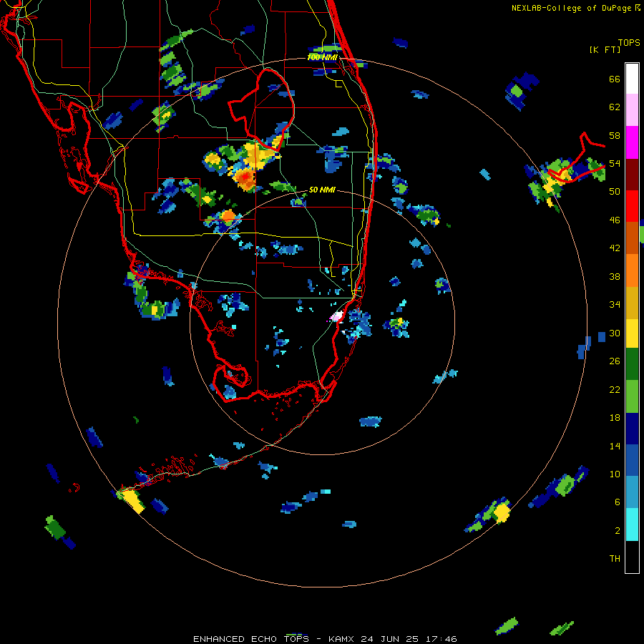Click the ENHANCED ECHO TOPS caption text
The image size is (644, 644).
251,639
